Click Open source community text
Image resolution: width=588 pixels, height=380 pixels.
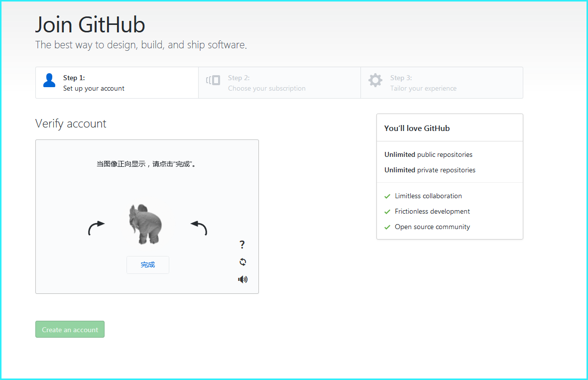432,227
